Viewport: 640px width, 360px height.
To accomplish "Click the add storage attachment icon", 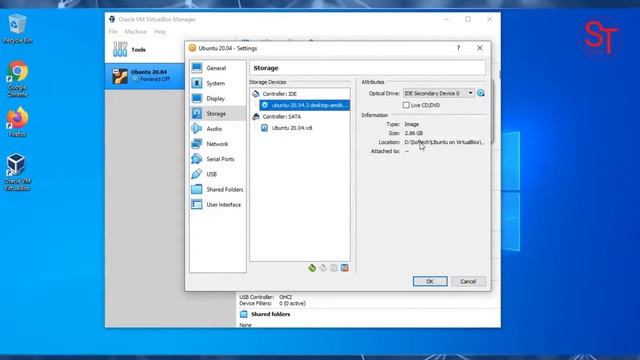I will click(334, 268).
